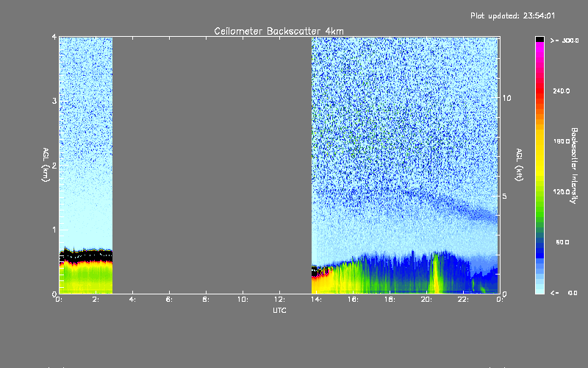This screenshot has height=368, width=588.
Task: Click the '10' tick on the kft axis
Action: click(x=506, y=98)
